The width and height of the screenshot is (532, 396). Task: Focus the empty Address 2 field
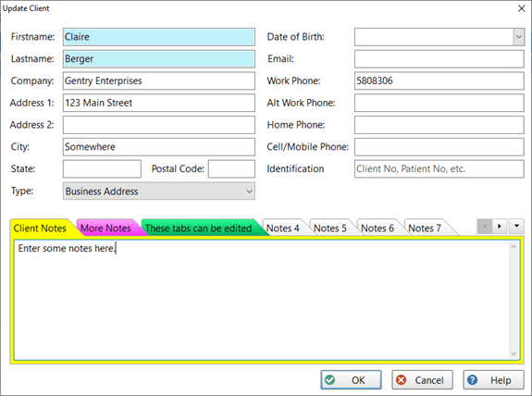coord(159,125)
